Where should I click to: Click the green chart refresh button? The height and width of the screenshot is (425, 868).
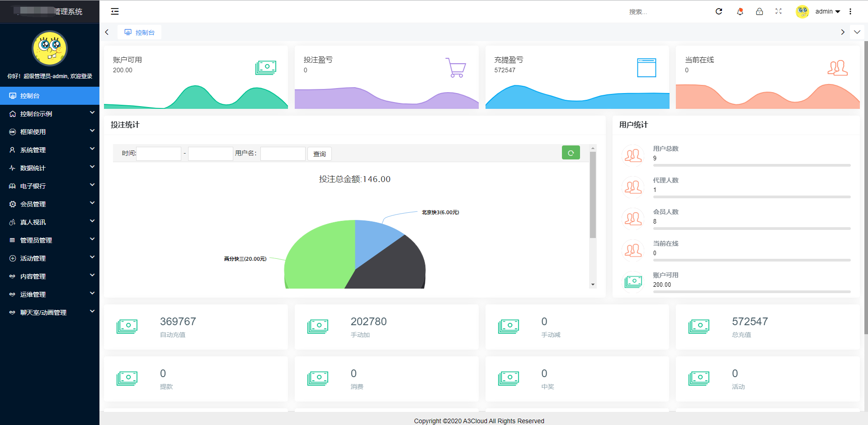click(571, 153)
